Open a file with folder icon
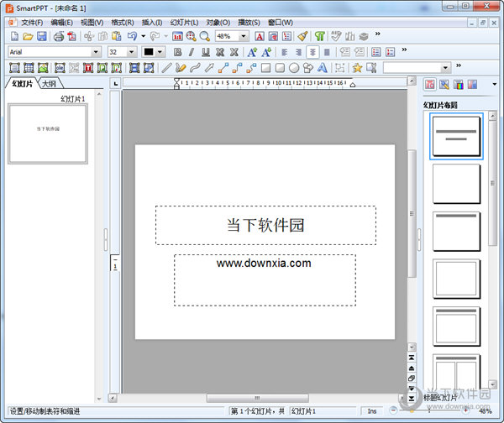Image resolution: width=504 pixels, height=423 pixels. [x=28, y=36]
